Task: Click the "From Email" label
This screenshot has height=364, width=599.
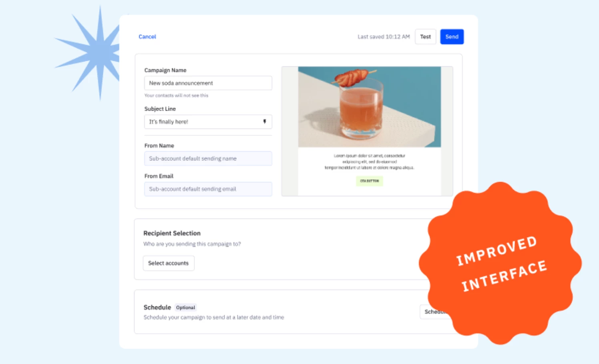Action: pyautogui.click(x=159, y=176)
